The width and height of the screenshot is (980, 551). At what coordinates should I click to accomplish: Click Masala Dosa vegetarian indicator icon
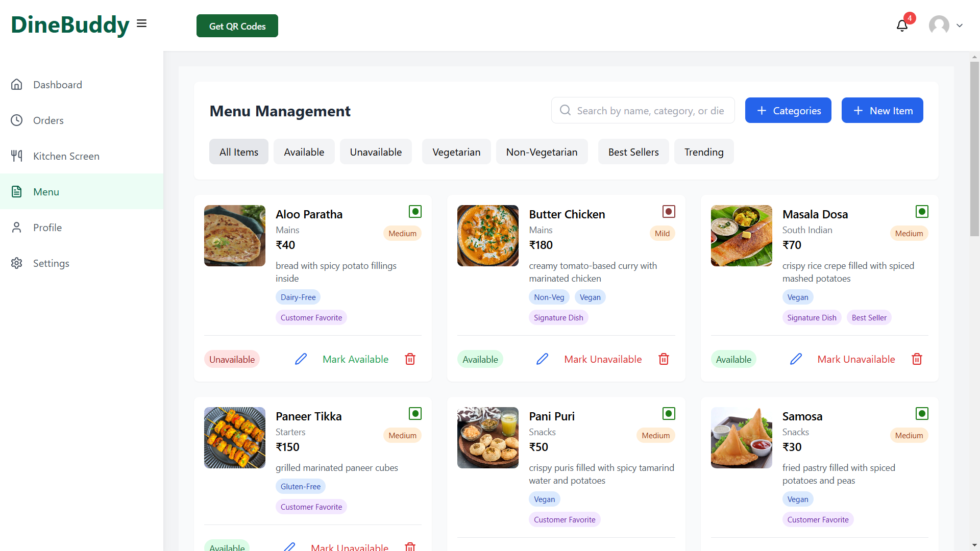point(922,211)
